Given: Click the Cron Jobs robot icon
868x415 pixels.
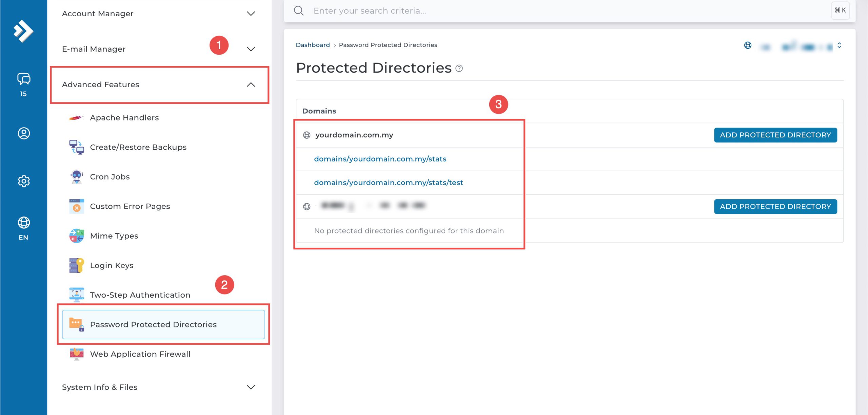Looking at the screenshot, I should [77, 177].
